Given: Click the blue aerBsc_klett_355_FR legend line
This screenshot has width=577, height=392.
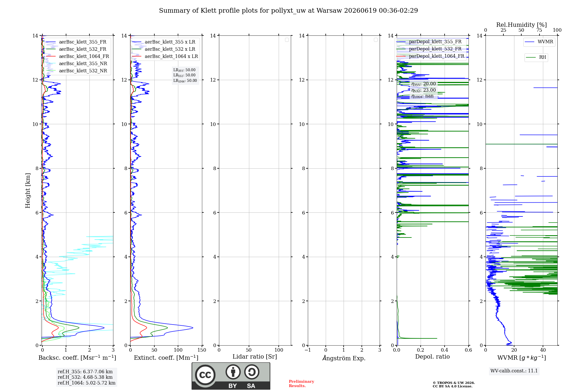Looking at the screenshot, I should tap(51, 42).
